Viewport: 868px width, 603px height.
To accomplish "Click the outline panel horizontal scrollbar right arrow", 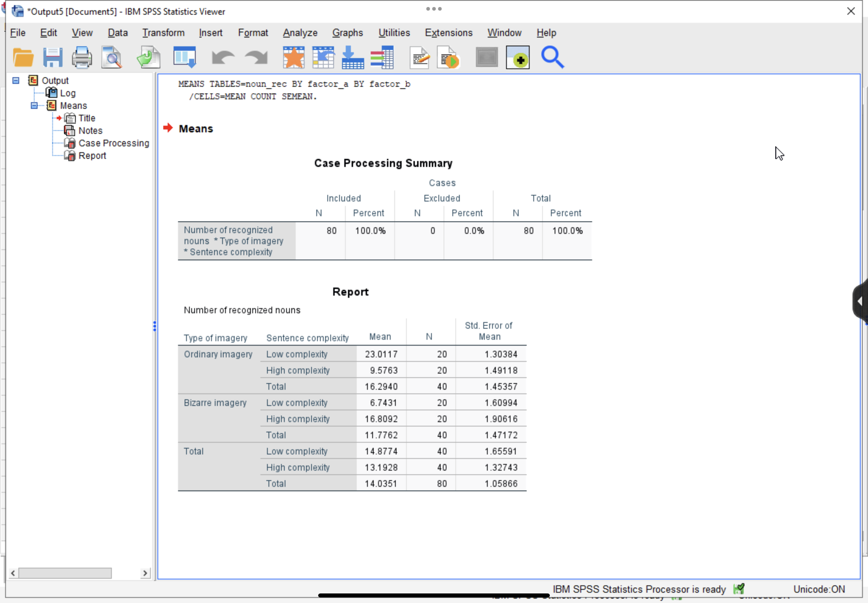I will click(x=146, y=573).
